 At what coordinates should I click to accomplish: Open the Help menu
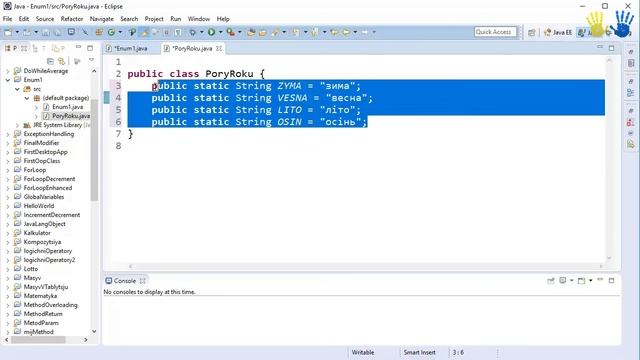point(223,19)
